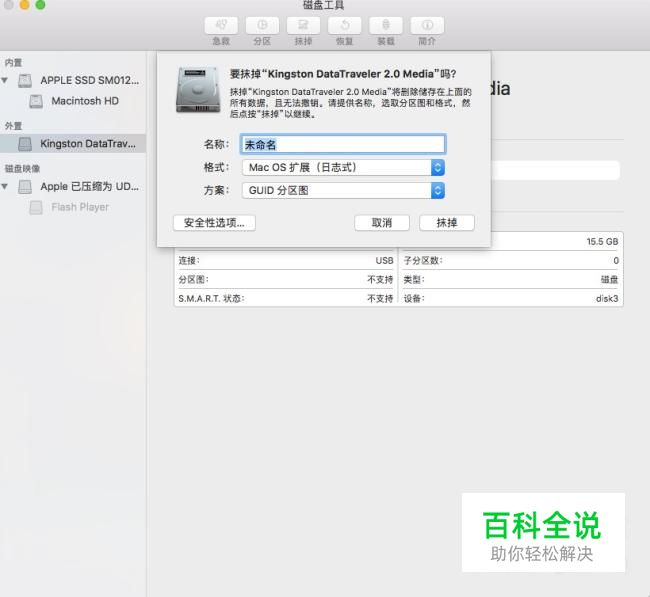Open the Partition (分区) toolbar icon
Viewport: 650px width, 597px height.
[x=262, y=26]
